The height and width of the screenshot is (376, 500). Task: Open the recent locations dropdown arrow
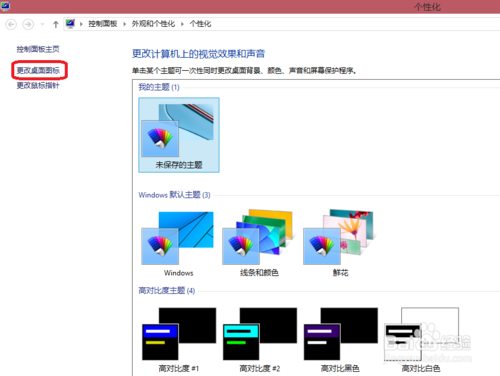[42, 24]
